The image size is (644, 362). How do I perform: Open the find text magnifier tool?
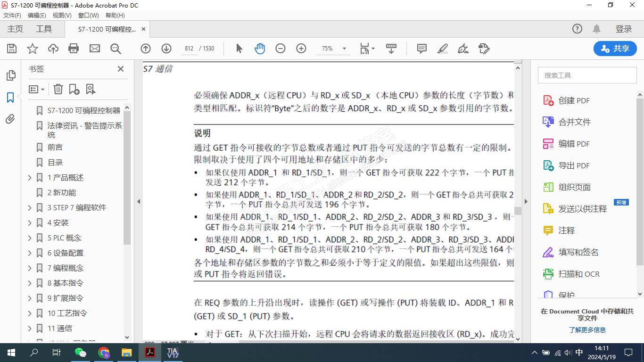point(116,49)
